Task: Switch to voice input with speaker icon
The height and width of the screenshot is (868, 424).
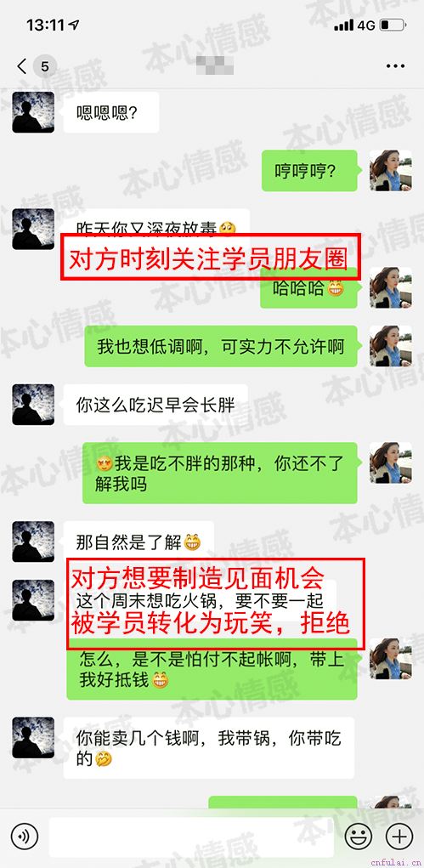Action: [25, 836]
